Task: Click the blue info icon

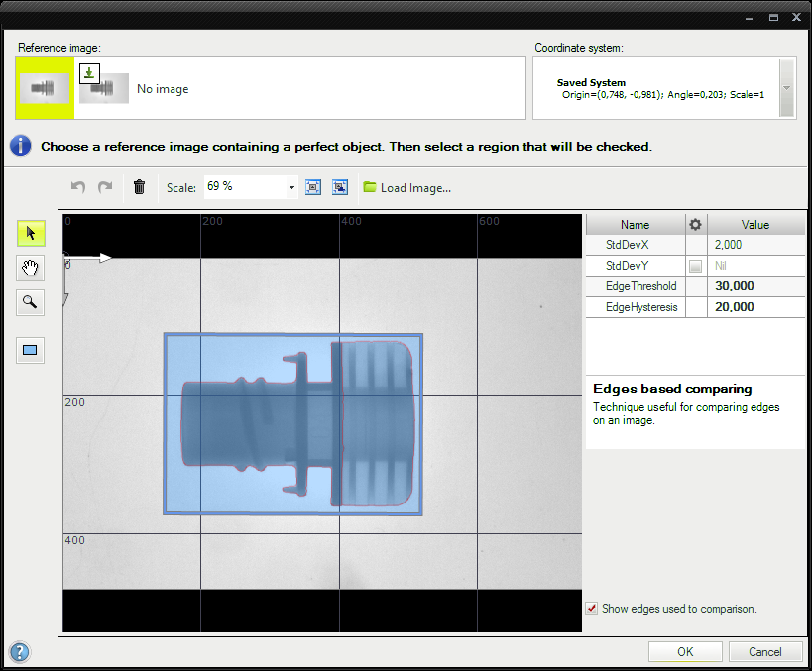Action: coord(21,146)
